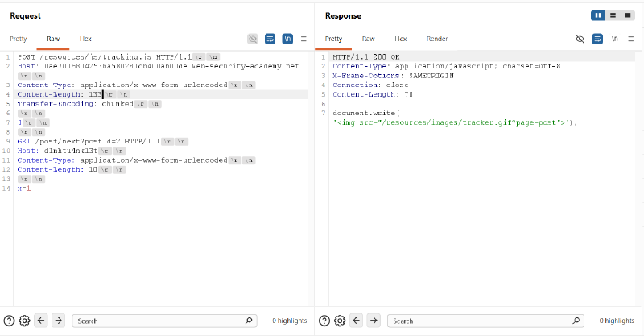Open the Response Hex tab
Image resolution: width=644 pixels, height=336 pixels.
click(400, 39)
